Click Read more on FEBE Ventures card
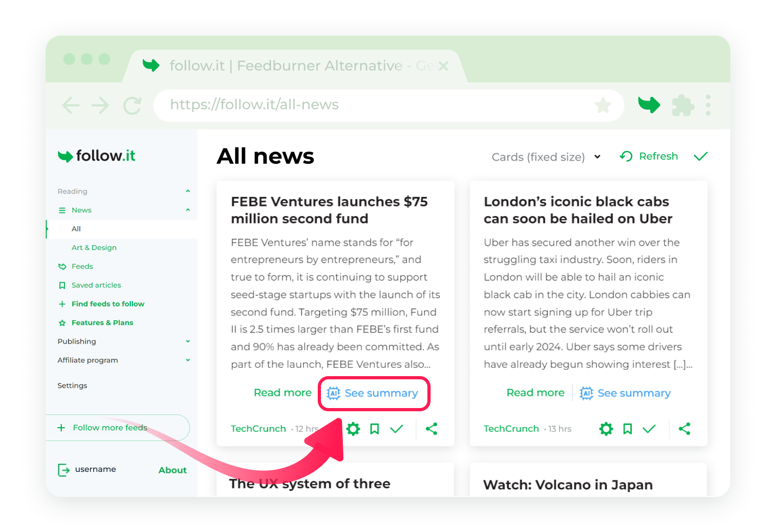Screen dimensions: 776x532 283,393
